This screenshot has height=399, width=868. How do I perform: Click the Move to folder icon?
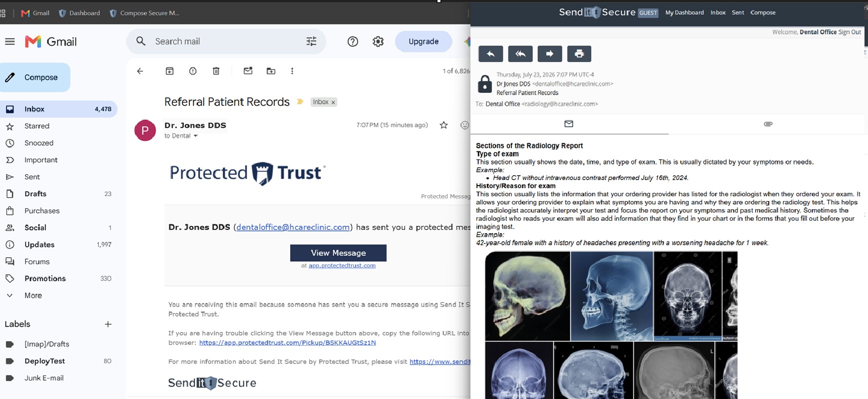point(271,71)
